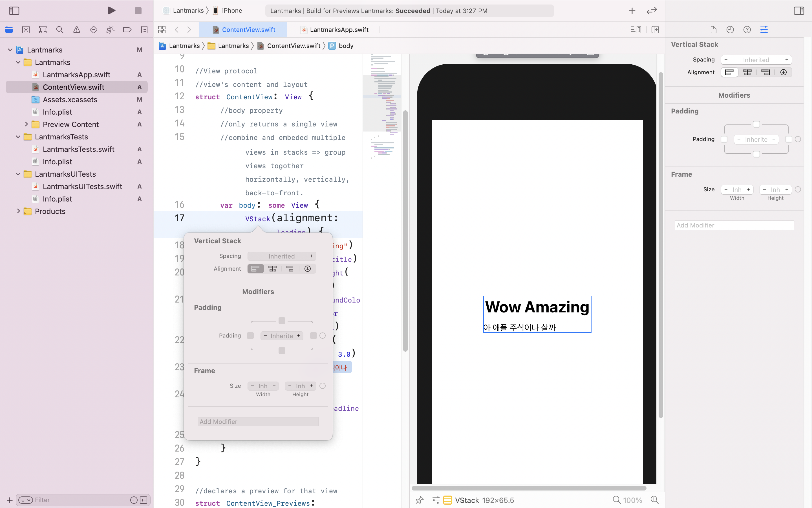Stop the running scheme
Screen dimensions: 812x508
coord(138,11)
